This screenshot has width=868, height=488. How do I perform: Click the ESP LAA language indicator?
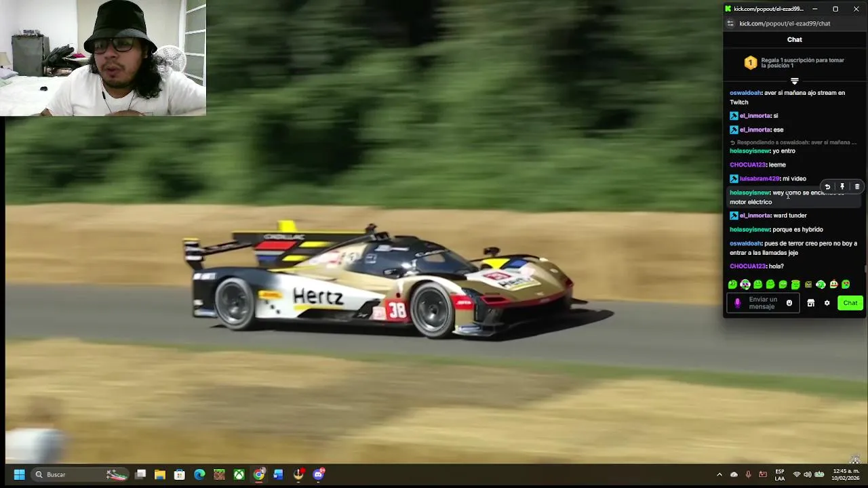coord(780,474)
